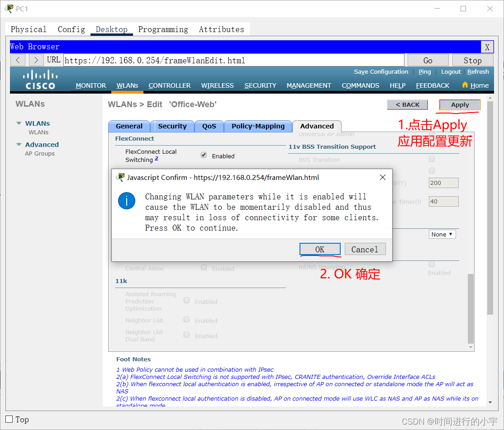Image resolution: width=504 pixels, height=430 pixels.
Task: Open the Security WLAN tab
Action: tap(172, 126)
